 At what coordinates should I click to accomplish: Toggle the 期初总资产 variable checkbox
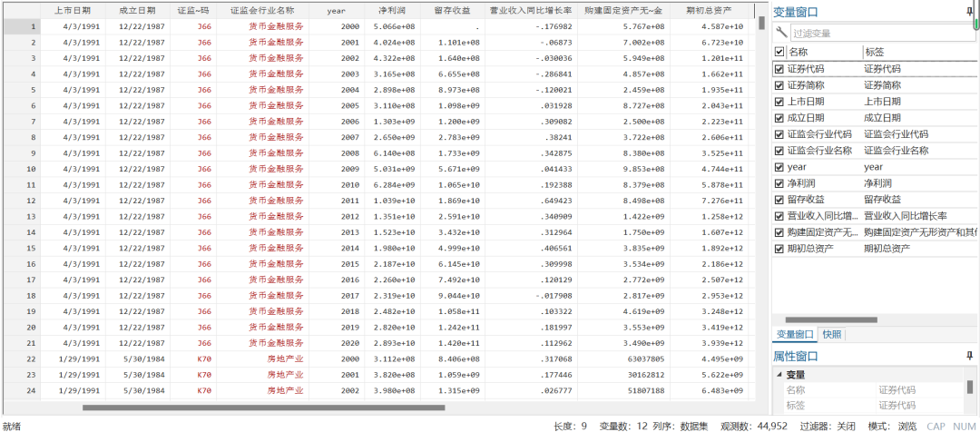(779, 248)
